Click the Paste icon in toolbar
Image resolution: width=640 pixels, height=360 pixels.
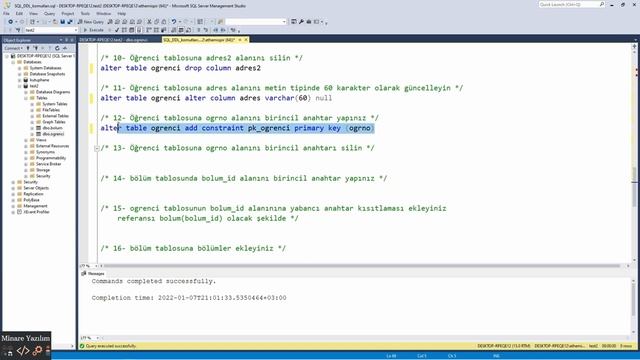click(164, 22)
